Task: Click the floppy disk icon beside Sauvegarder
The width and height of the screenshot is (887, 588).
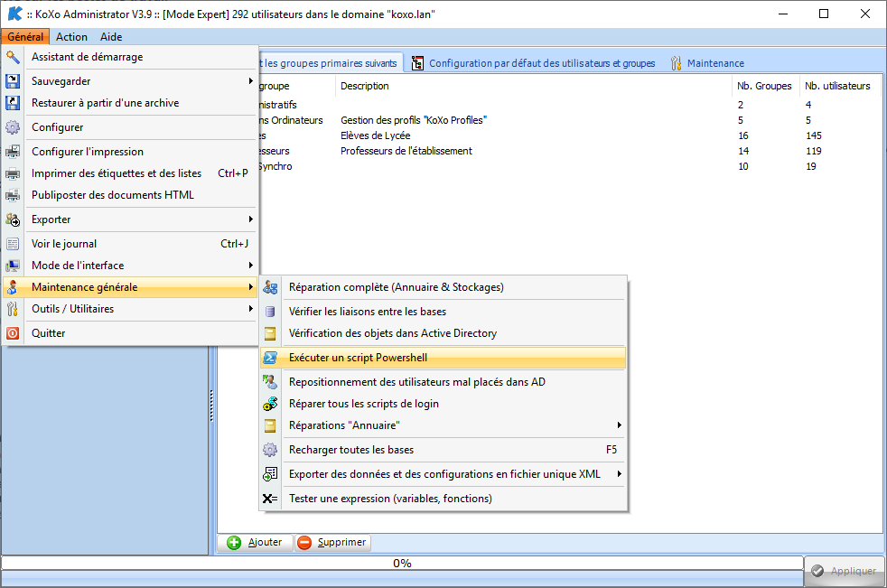Action: click(x=13, y=81)
